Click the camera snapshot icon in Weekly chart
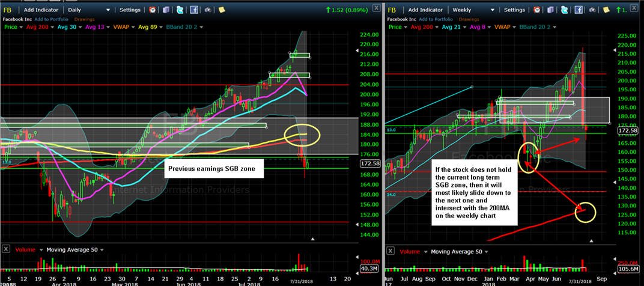This screenshot has width=644, height=286. [592, 10]
